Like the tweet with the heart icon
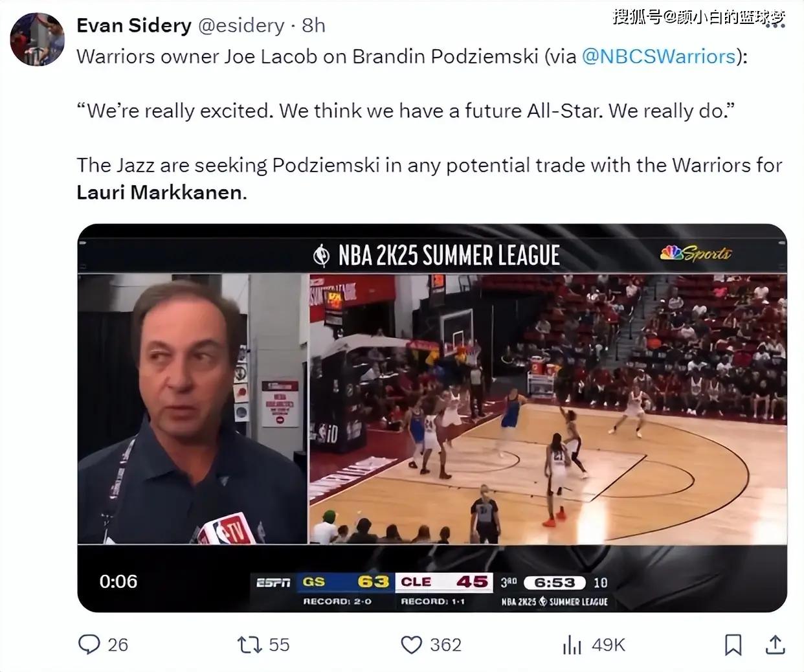 point(411,645)
